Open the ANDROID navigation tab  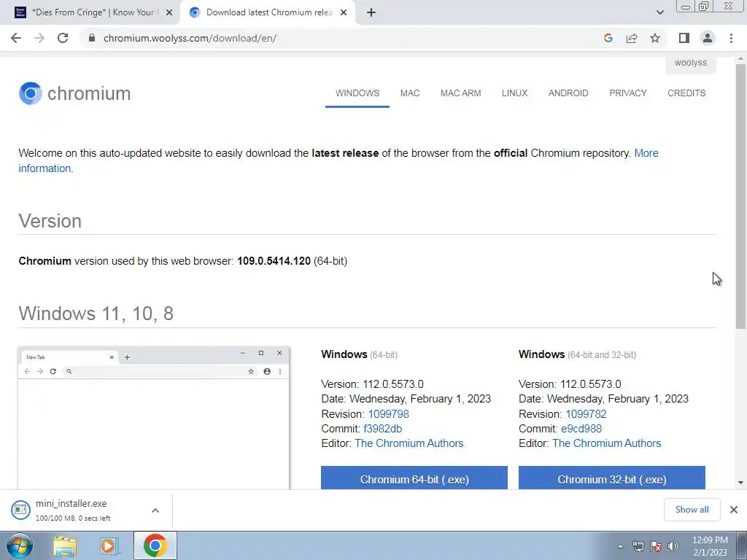pyautogui.click(x=568, y=93)
